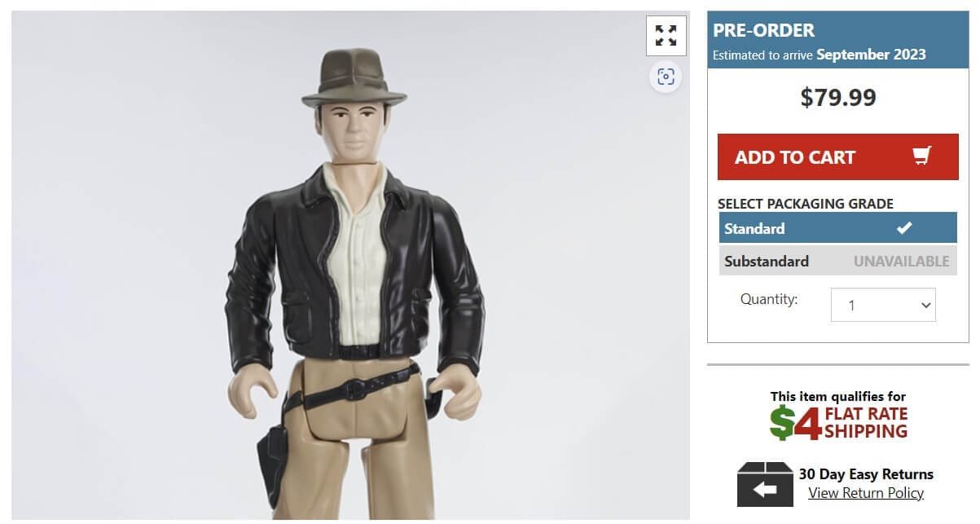Expand the quantity selector chevron

tap(925, 305)
